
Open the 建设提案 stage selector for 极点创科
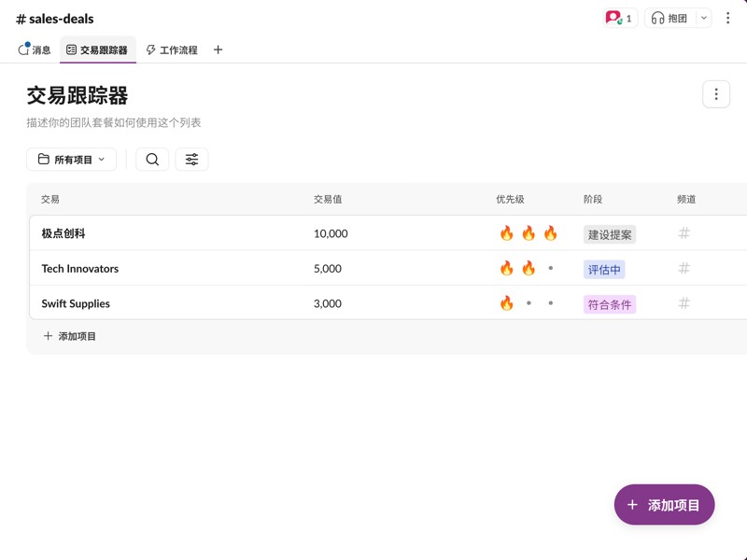click(609, 233)
